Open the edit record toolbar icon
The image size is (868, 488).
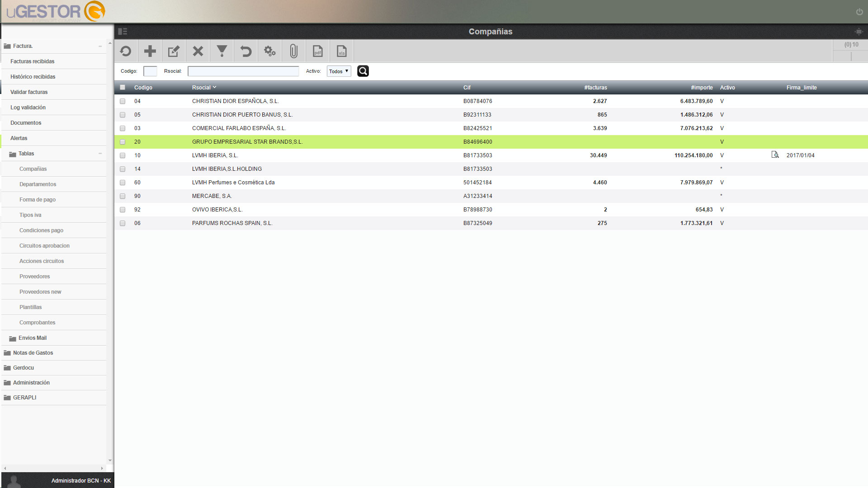174,51
